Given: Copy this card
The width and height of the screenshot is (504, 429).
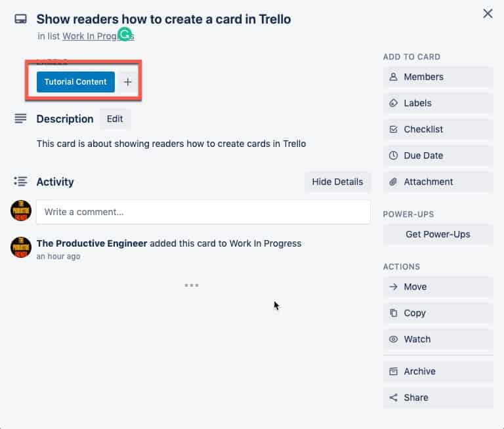Looking at the screenshot, I should pos(438,313).
